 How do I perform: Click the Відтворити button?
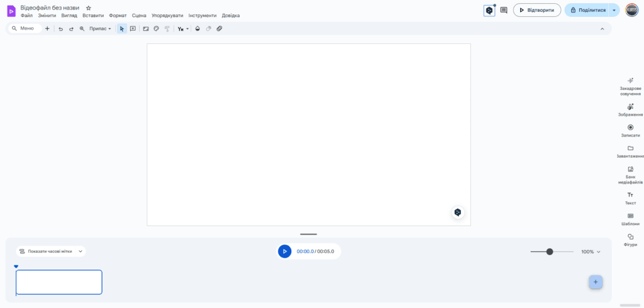coord(536,10)
